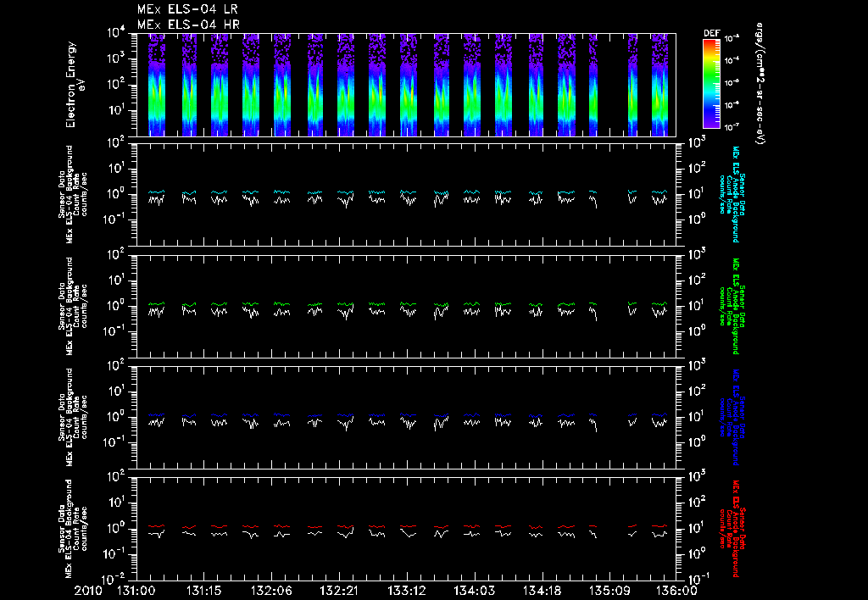This screenshot has height=600, width=868.
Task: Select the year '2010' on the time axis
Action: (x=90, y=591)
